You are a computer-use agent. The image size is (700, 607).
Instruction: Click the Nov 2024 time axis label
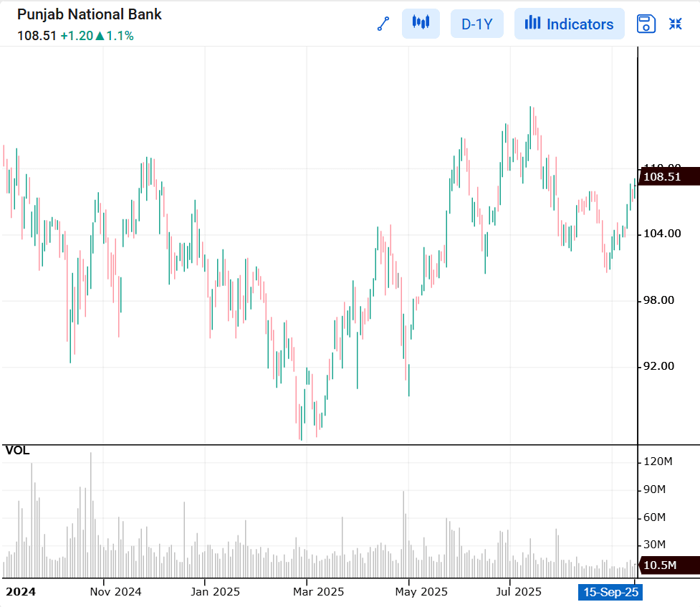[115, 592]
